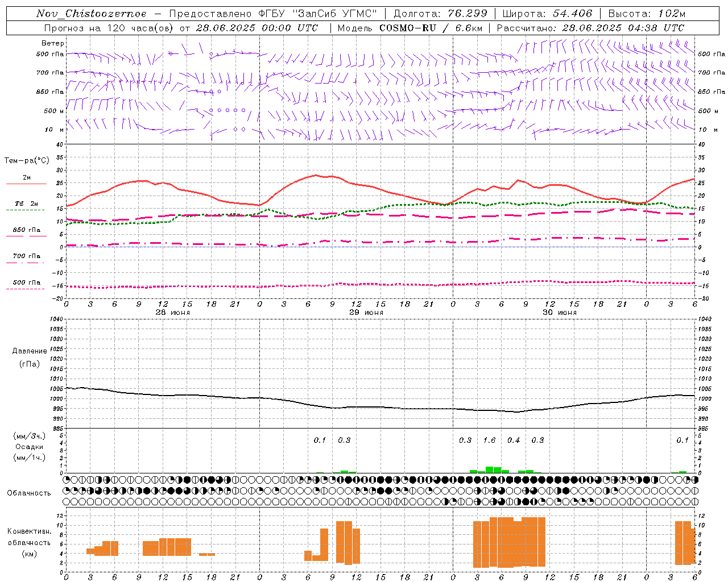The image size is (728, 582).
Task: Click the Облачность cloud cover row label
Action: point(29,493)
